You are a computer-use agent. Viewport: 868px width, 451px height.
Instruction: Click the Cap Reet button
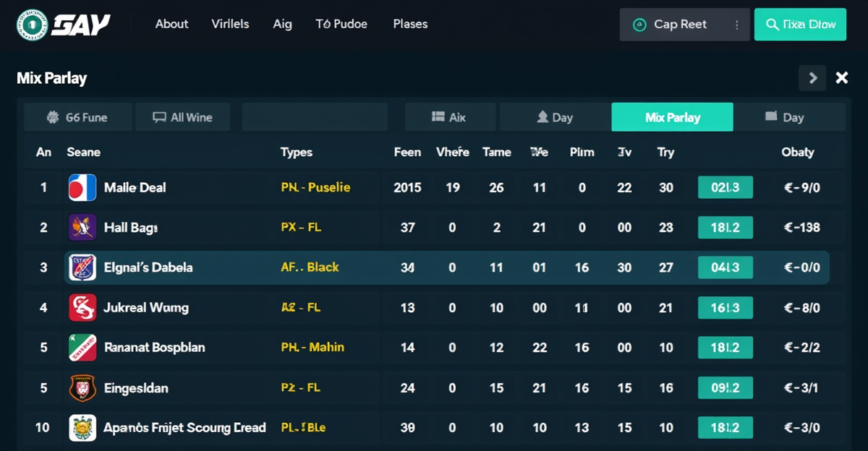(x=684, y=25)
